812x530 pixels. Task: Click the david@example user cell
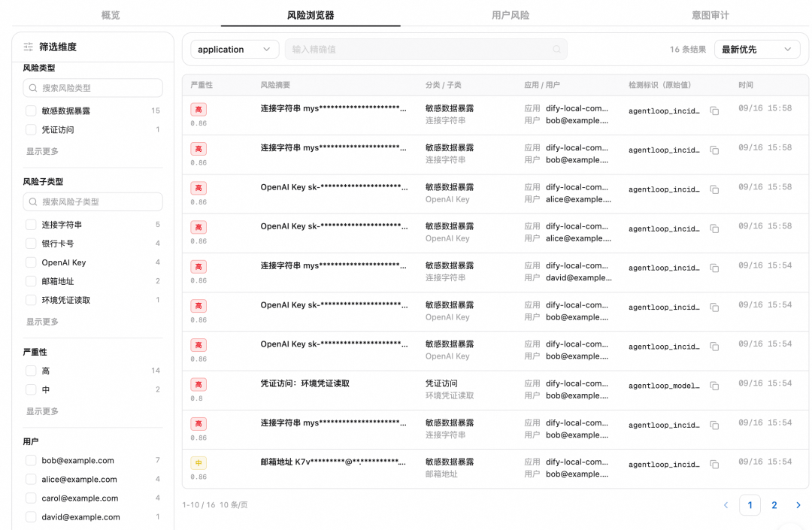578,278
